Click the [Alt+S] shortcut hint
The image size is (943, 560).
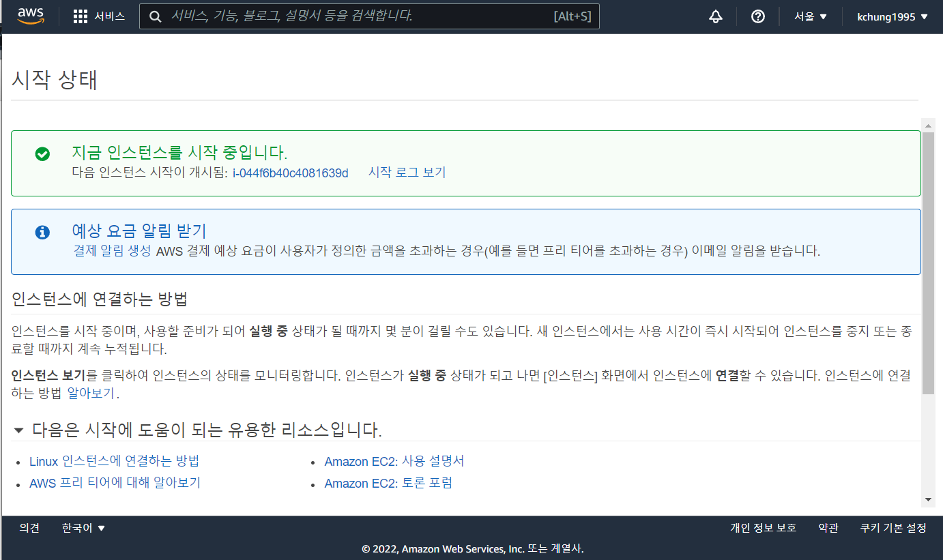pos(572,16)
